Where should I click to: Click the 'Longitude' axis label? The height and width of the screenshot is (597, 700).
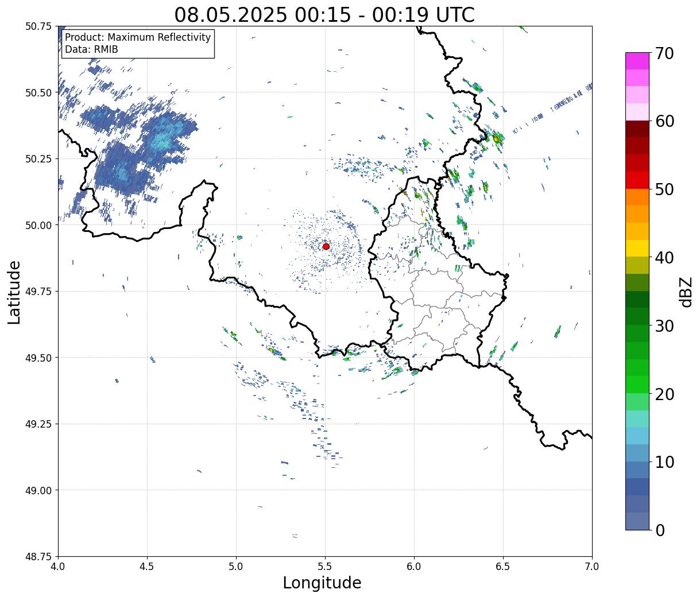(x=322, y=583)
